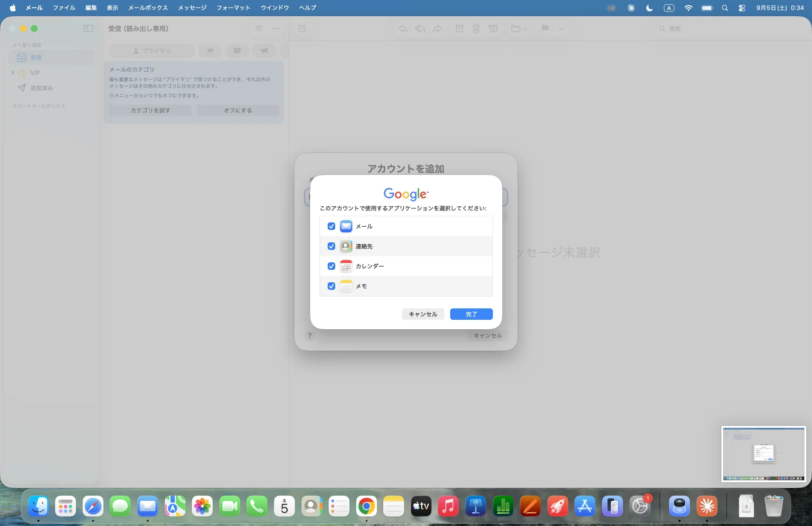812x526 pixels.
Task: Open Numbers from the Dock
Action: pyautogui.click(x=503, y=506)
